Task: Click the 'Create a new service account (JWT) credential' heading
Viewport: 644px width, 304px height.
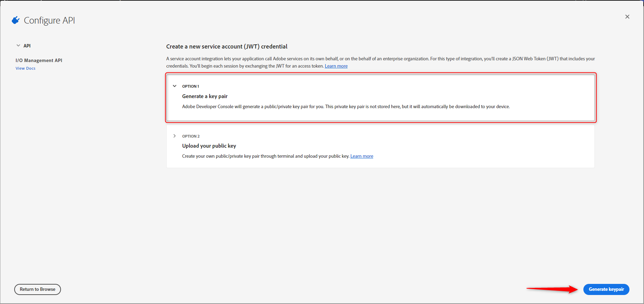Action: click(x=227, y=46)
